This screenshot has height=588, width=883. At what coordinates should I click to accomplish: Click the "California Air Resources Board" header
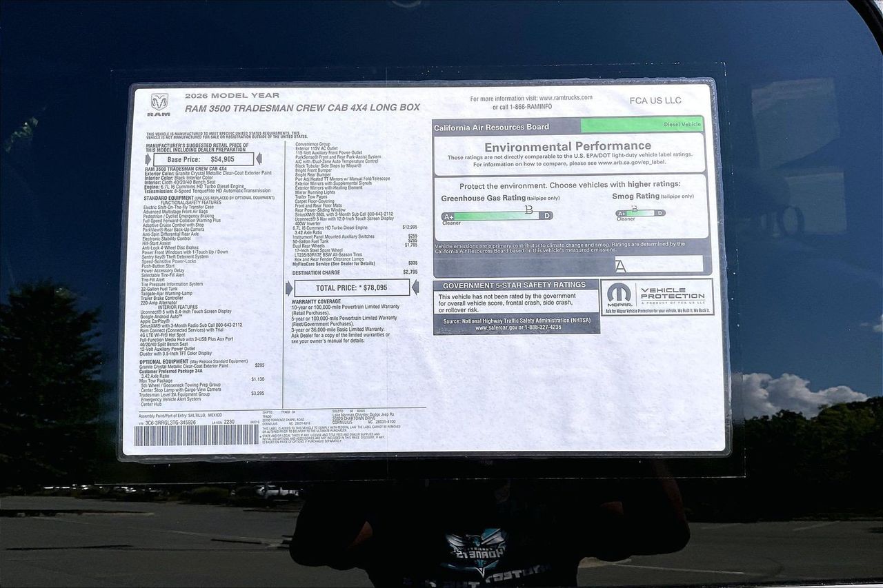tap(491, 128)
